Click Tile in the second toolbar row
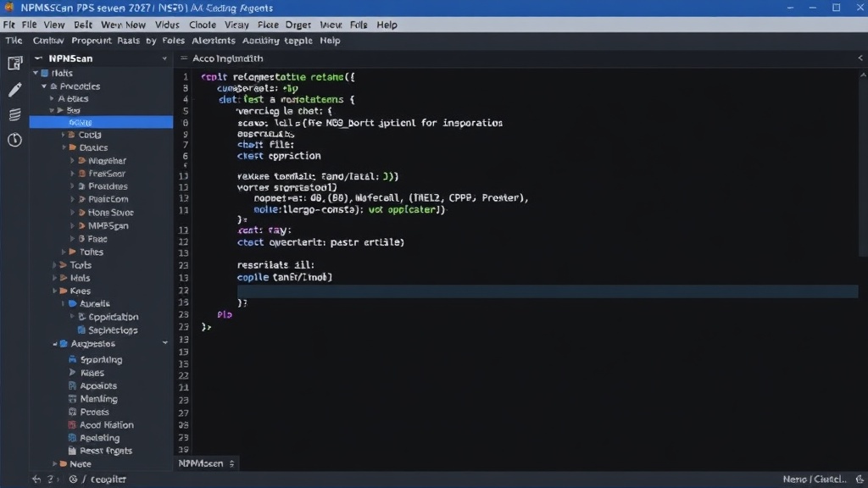 14,41
